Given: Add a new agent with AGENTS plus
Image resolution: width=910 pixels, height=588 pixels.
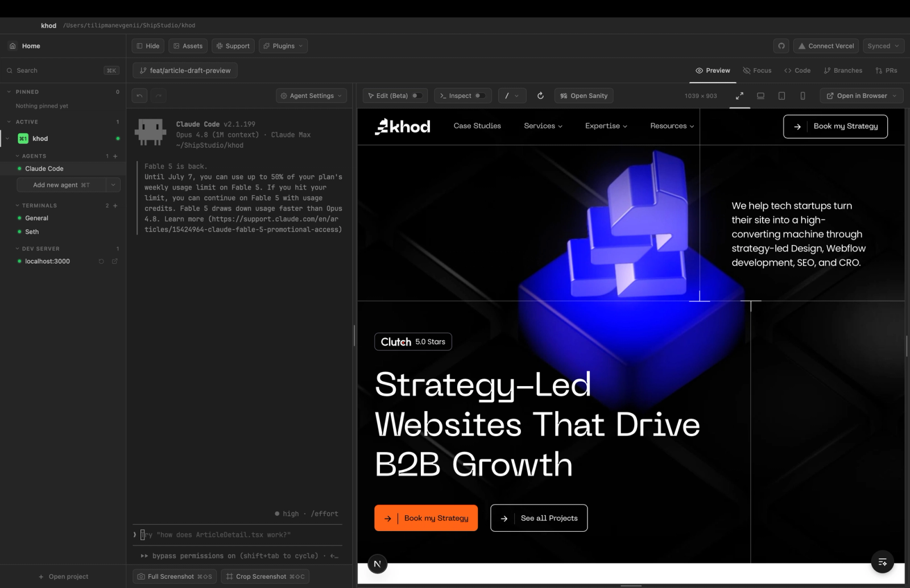Looking at the screenshot, I should 115,156.
